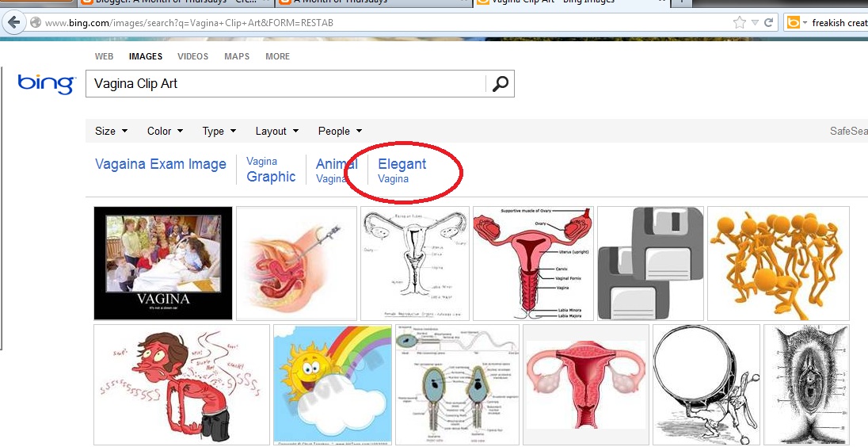
Task: Click the SafeSearch setting link
Action: coord(849,132)
